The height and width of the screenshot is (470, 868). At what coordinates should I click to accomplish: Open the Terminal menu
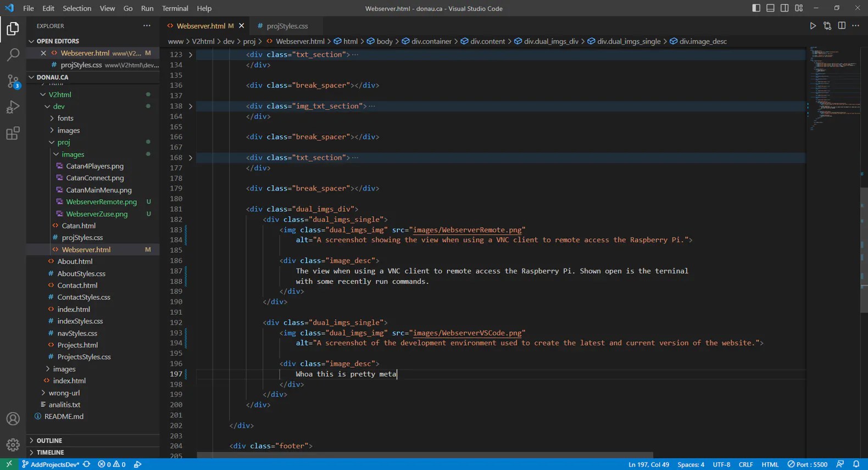(x=175, y=8)
